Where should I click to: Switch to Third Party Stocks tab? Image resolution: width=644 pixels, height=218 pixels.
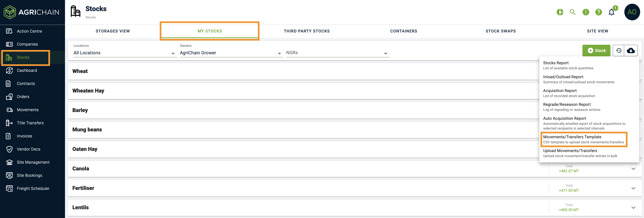(307, 31)
